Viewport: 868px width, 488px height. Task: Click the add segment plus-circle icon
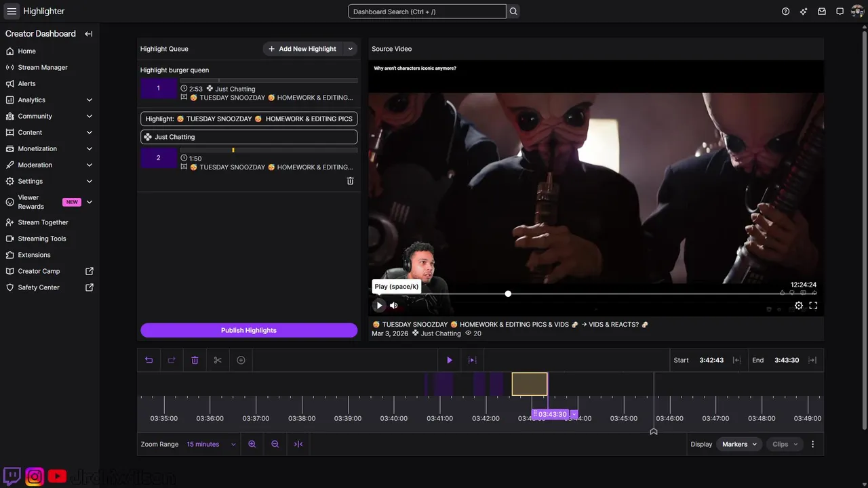pos(241,360)
